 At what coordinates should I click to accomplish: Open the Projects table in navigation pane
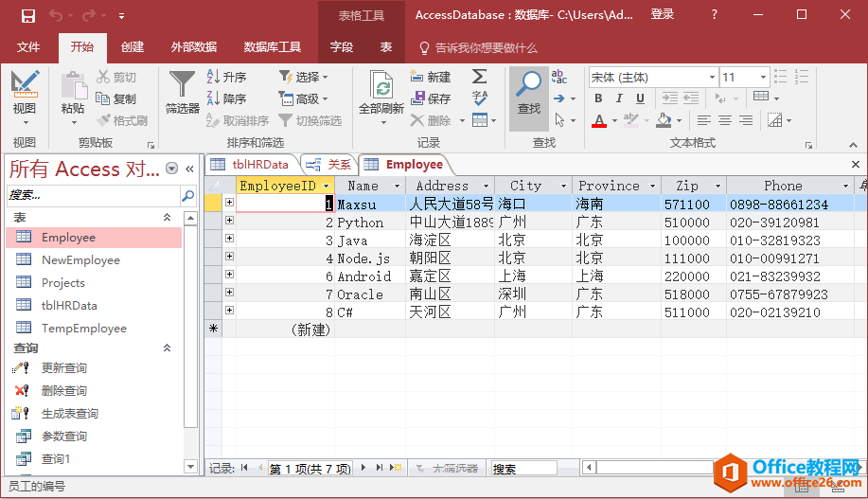tap(62, 282)
